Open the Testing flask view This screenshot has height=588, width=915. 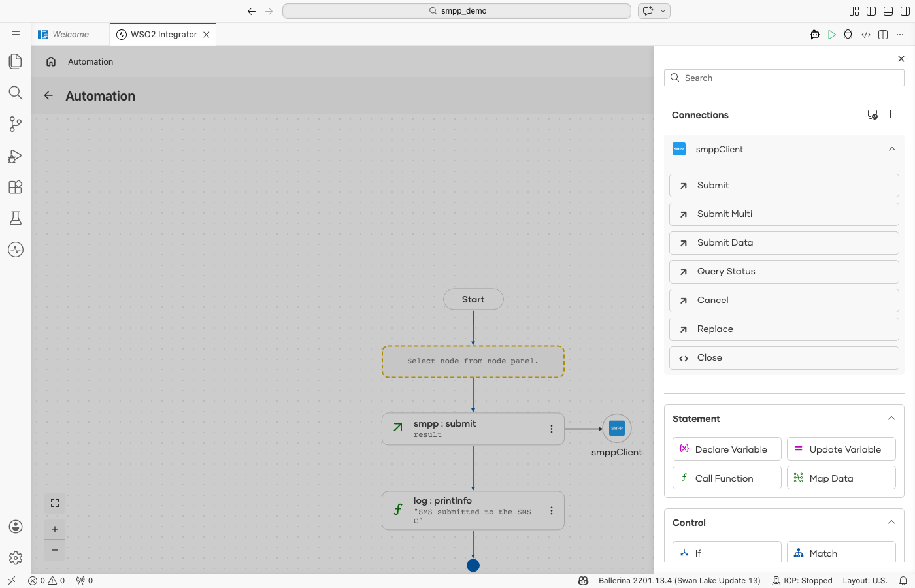(x=16, y=218)
